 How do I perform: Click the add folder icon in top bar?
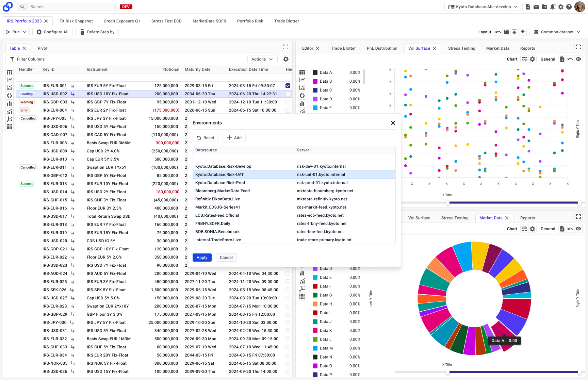(x=544, y=7)
